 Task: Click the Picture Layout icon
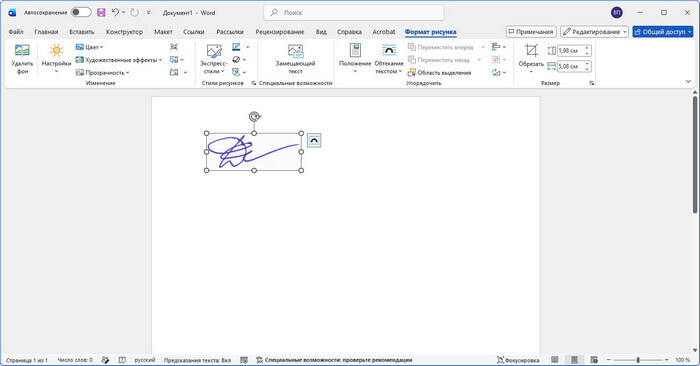236,72
